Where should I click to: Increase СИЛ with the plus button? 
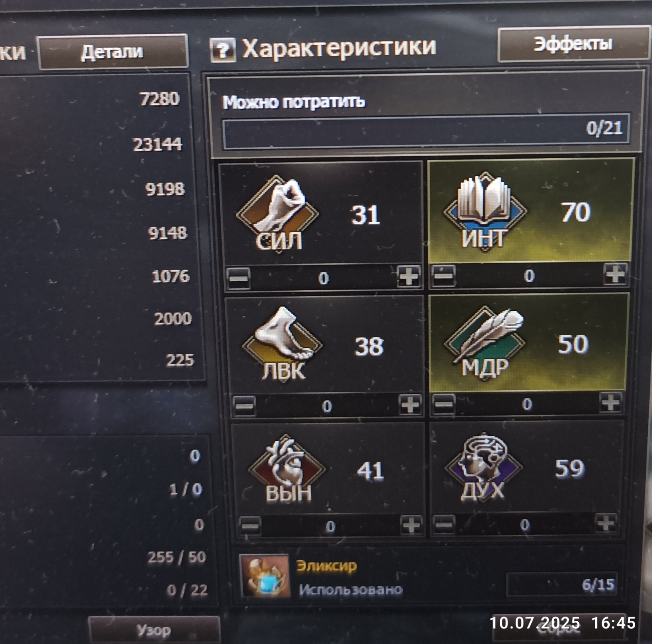point(409,277)
